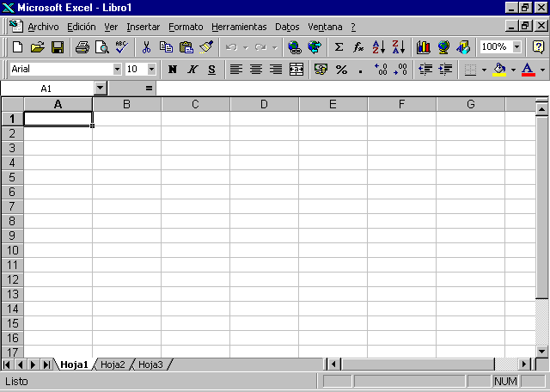Open the Office Assistant help icon
Viewport: 550px width, 392px height.
coord(538,47)
